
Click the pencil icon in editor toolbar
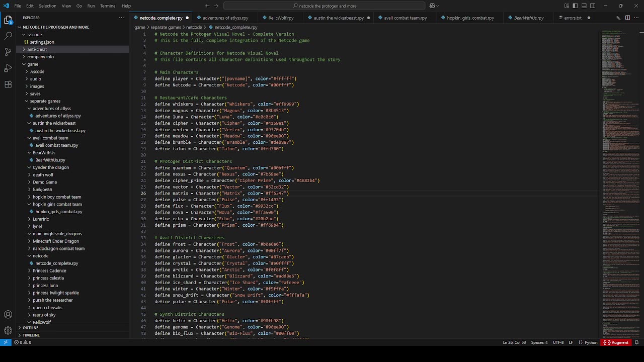coord(618,18)
